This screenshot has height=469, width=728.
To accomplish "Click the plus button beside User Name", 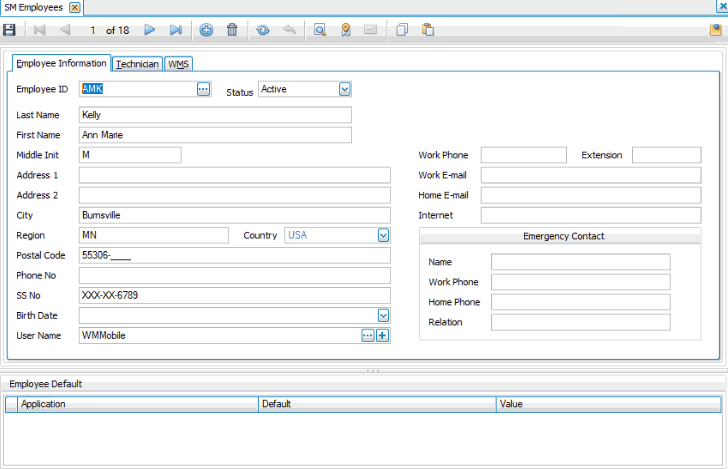I will [x=382, y=335].
